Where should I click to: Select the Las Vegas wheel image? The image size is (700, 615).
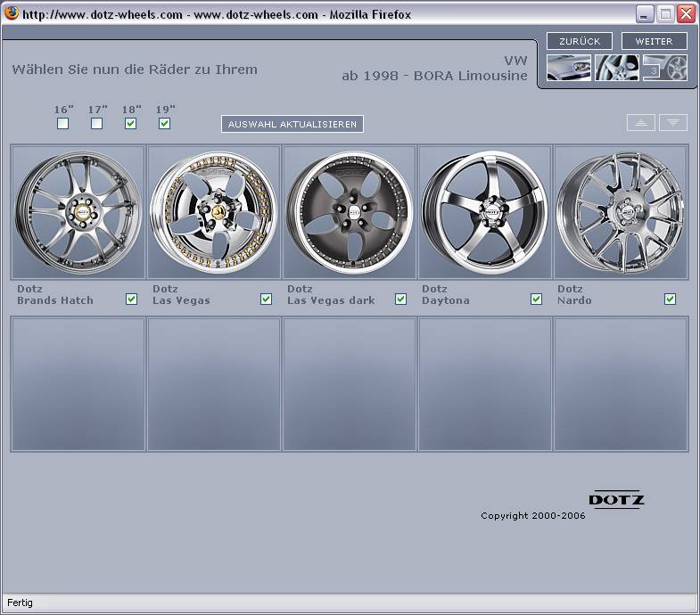[214, 212]
